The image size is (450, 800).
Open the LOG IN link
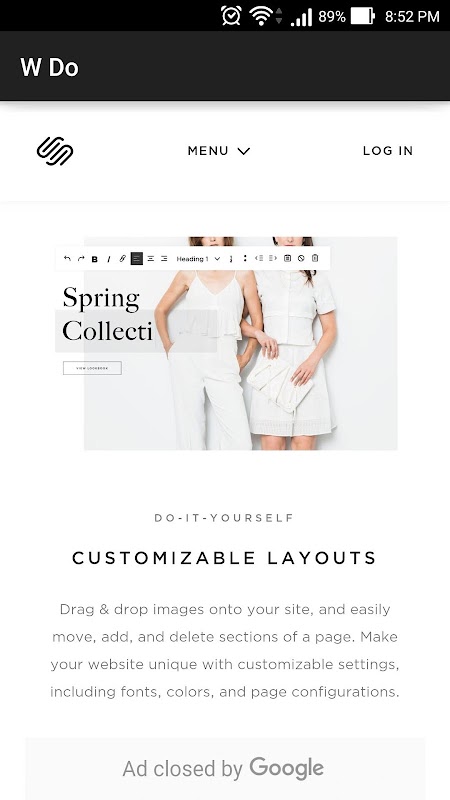(388, 151)
